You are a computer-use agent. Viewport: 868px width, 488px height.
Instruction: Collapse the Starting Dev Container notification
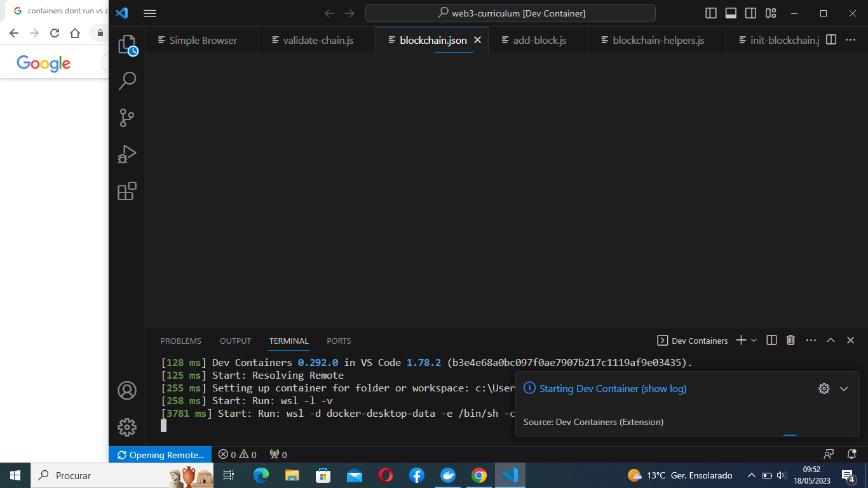click(844, 388)
